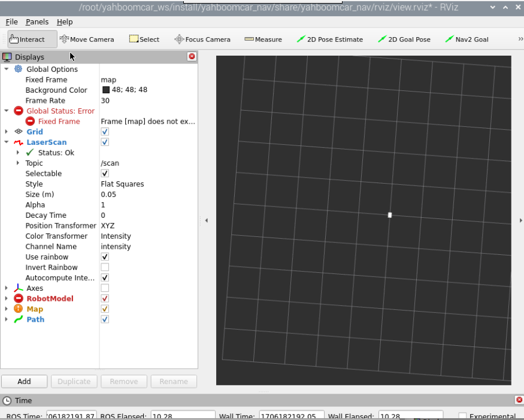Collapse the Global Status tree node
Image resolution: width=524 pixels, height=420 pixels.
coord(7,111)
